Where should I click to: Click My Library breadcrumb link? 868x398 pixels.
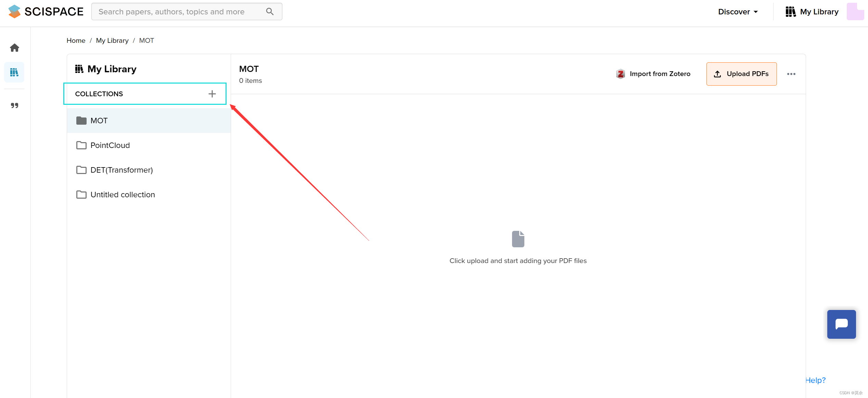click(112, 40)
